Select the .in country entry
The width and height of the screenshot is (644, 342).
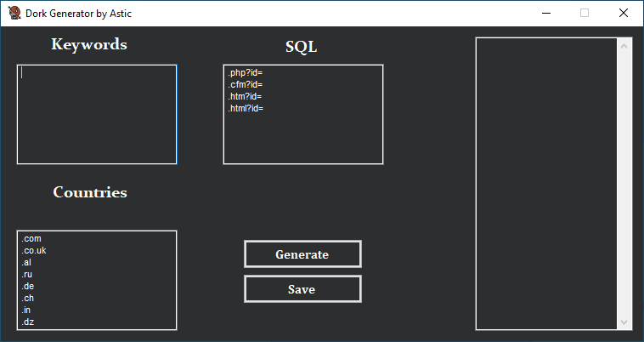[25, 310]
